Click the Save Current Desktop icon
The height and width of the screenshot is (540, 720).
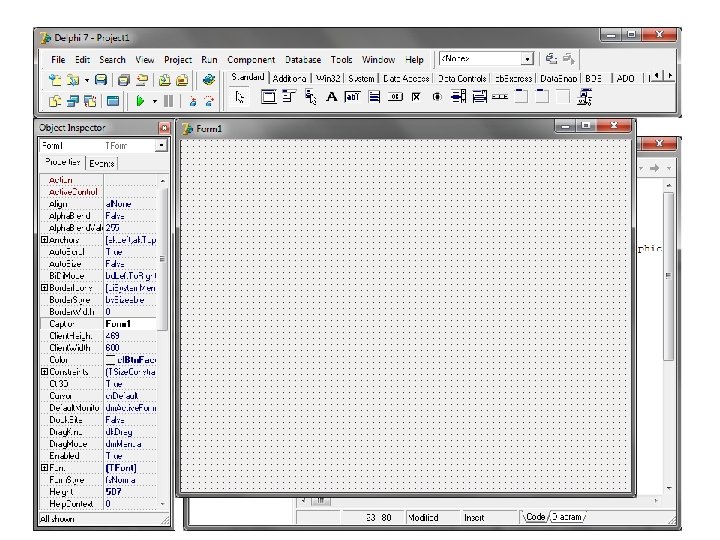pos(551,59)
